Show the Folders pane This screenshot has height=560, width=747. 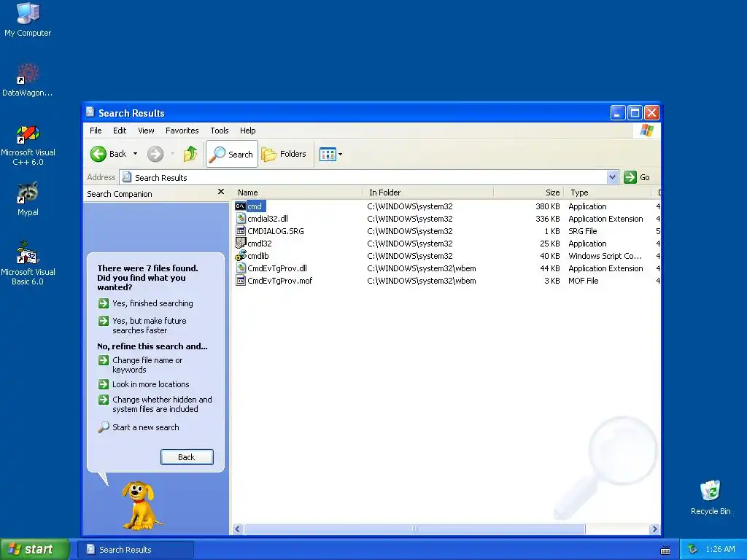tap(284, 154)
